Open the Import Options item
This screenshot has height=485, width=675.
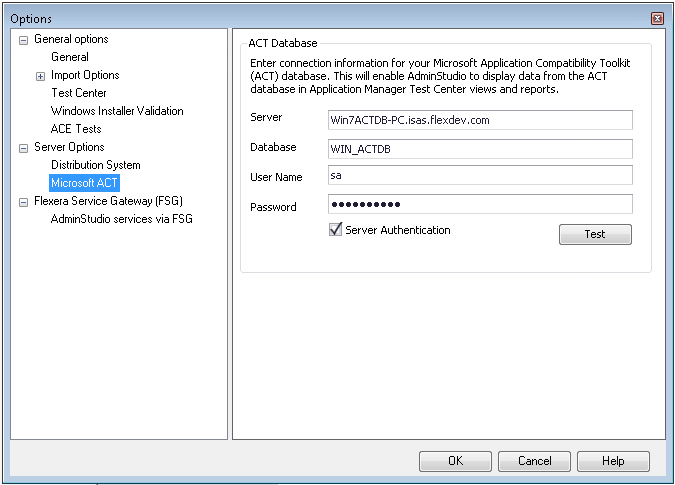tap(85, 75)
